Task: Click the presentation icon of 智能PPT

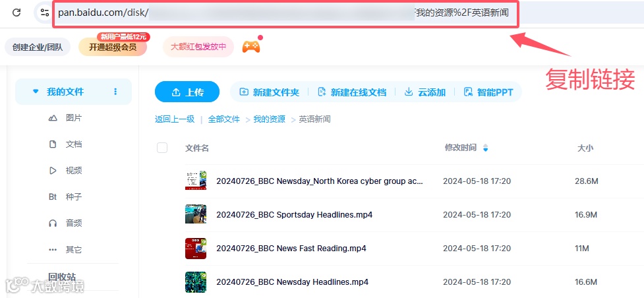Action: click(x=468, y=92)
